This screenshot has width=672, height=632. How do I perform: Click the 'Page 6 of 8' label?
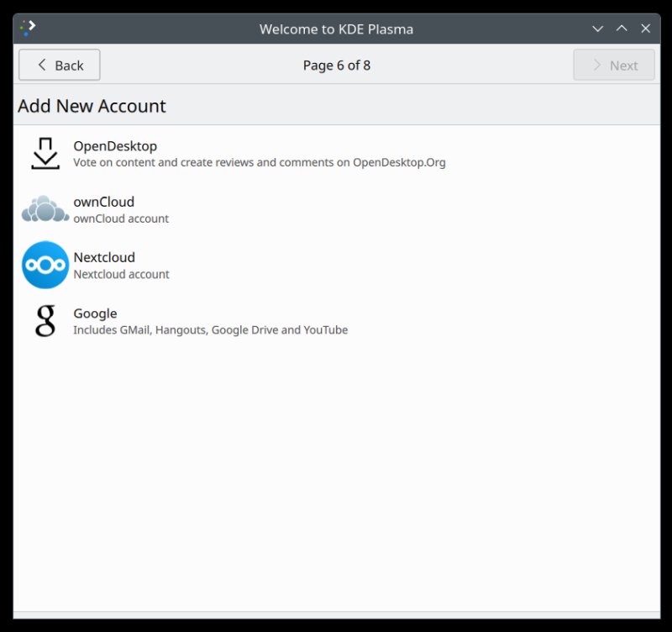pos(336,65)
